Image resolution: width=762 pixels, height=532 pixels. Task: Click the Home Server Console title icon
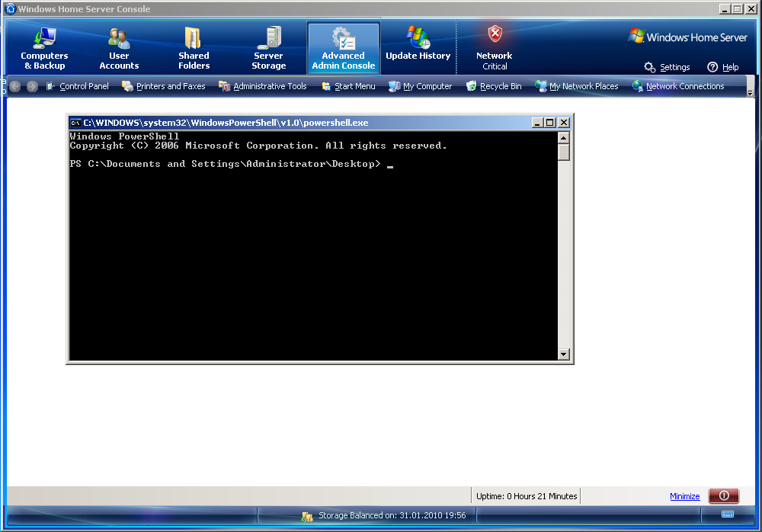[10, 8]
